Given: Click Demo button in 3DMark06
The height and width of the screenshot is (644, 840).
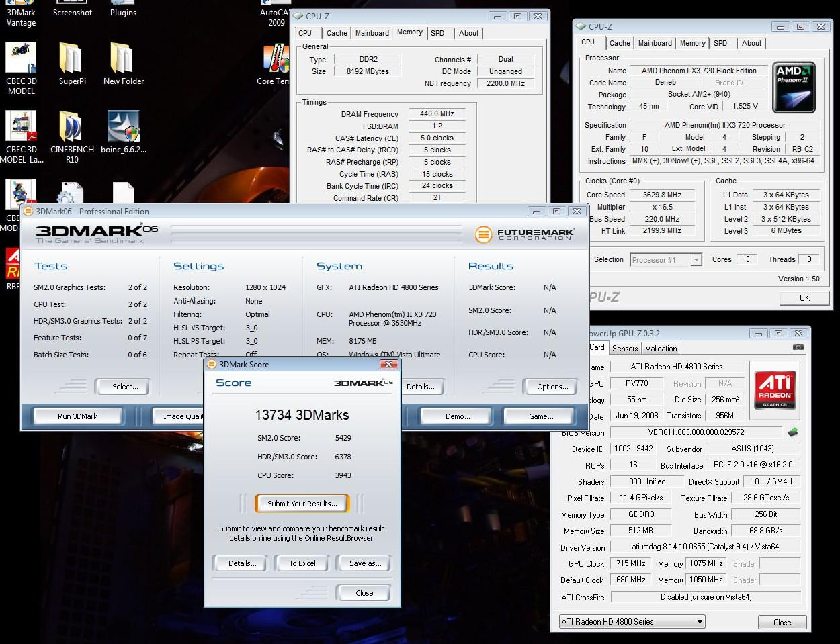Looking at the screenshot, I should pos(458,416).
